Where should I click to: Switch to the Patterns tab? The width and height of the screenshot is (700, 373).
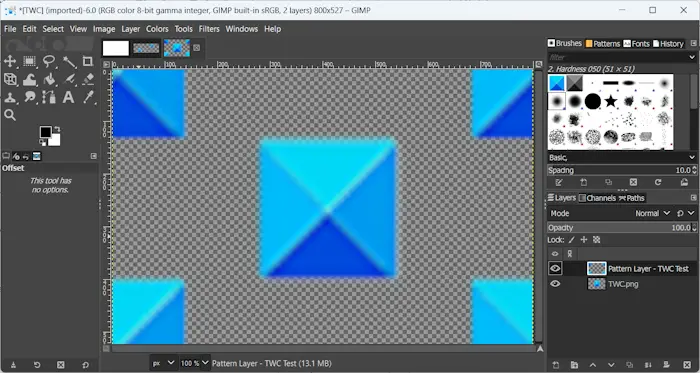(x=603, y=44)
